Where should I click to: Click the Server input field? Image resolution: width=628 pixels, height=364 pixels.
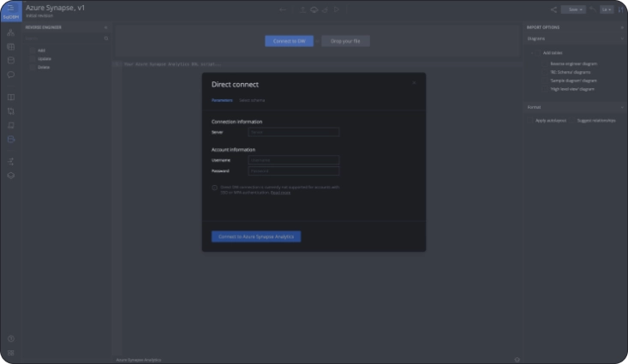pos(294,133)
